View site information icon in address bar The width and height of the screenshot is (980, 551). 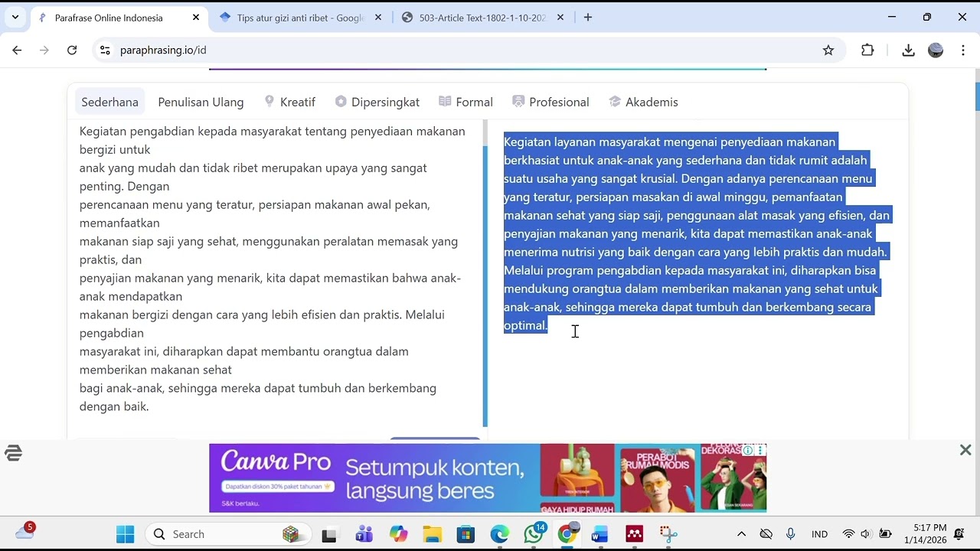[x=105, y=50]
